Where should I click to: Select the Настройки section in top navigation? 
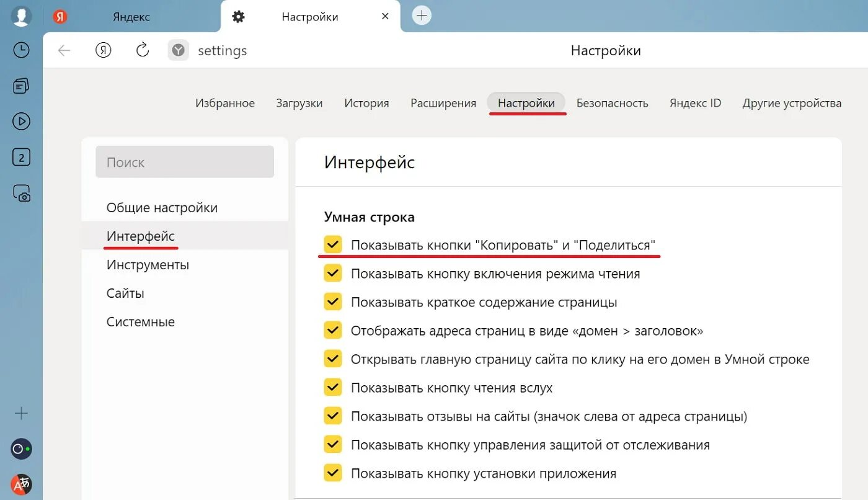click(x=526, y=103)
